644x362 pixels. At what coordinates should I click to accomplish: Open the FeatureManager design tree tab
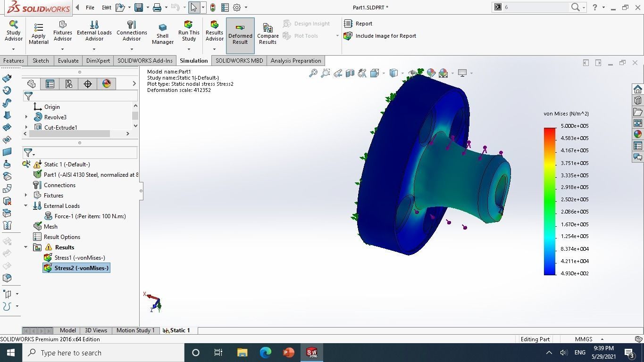click(x=31, y=84)
